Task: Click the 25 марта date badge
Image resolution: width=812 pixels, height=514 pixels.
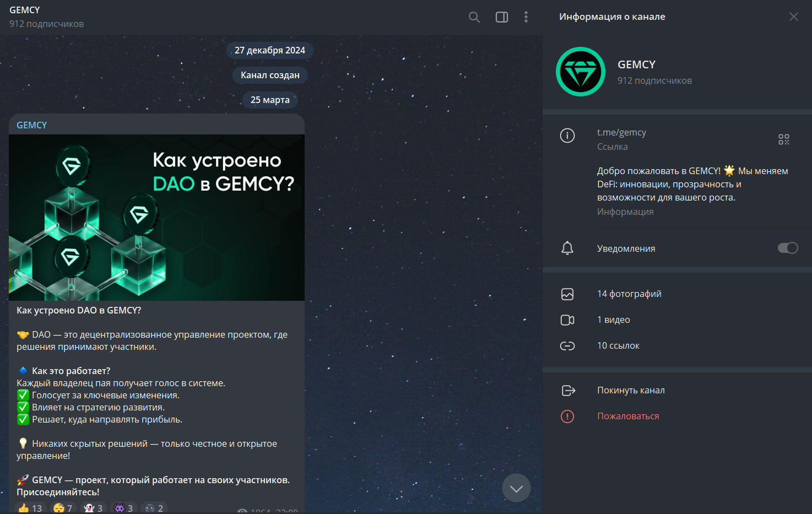Action: [x=270, y=100]
